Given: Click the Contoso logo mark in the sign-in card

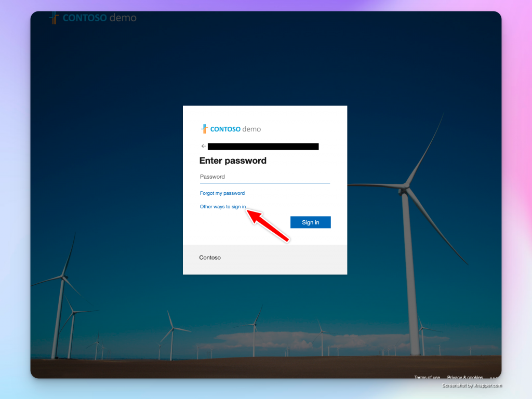Looking at the screenshot, I should coord(204,129).
